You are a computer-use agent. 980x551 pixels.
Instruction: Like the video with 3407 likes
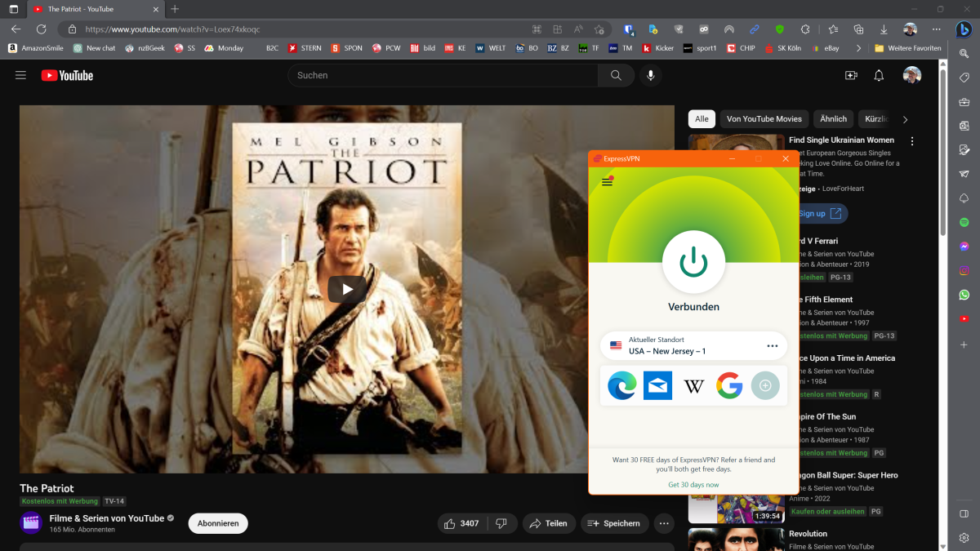(462, 523)
